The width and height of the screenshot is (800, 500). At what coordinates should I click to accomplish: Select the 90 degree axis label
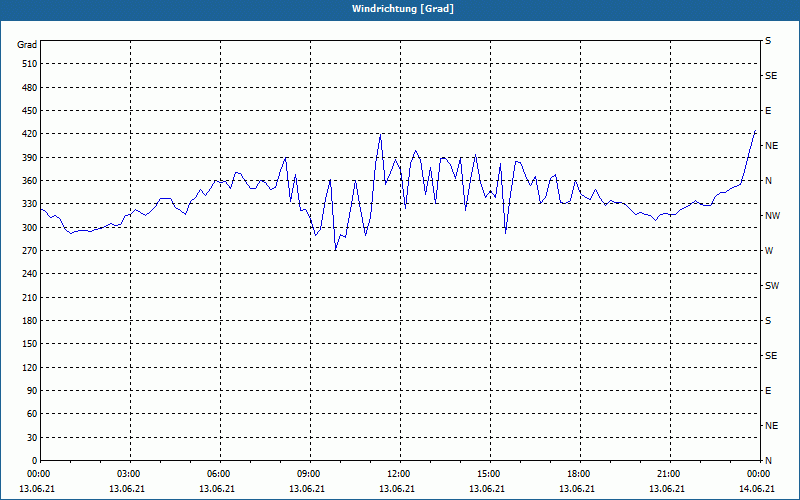pyautogui.click(x=32, y=391)
